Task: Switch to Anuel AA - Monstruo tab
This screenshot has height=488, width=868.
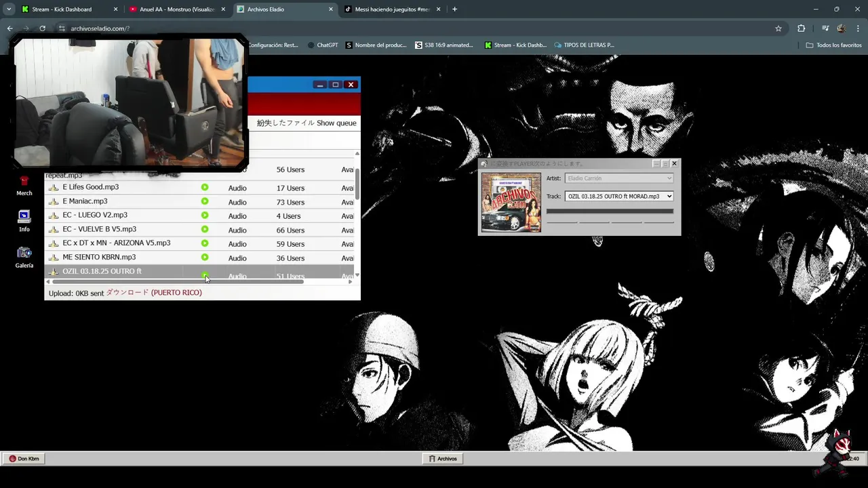Action: 176,9
